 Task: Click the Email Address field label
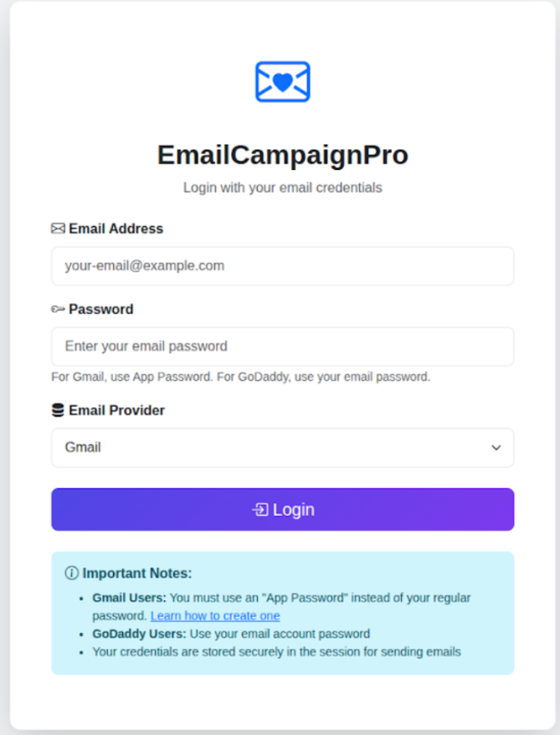coord(116,229)
